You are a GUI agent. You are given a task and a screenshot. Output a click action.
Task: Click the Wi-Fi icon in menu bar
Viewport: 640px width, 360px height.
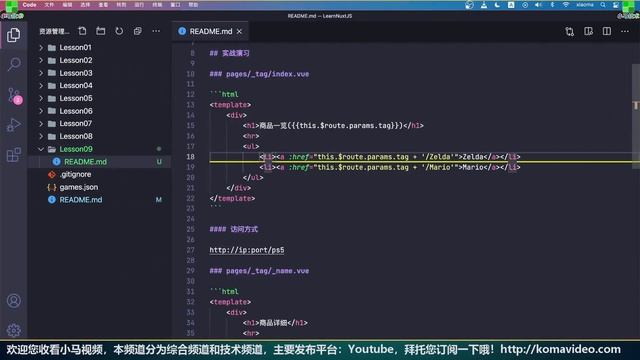pos(566,5)
